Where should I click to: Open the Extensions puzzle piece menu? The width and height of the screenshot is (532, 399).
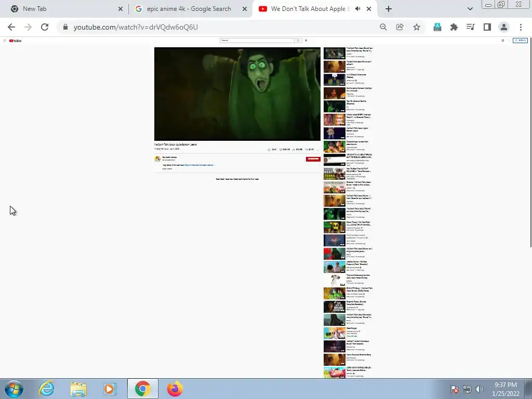click(x=454, y=27)
